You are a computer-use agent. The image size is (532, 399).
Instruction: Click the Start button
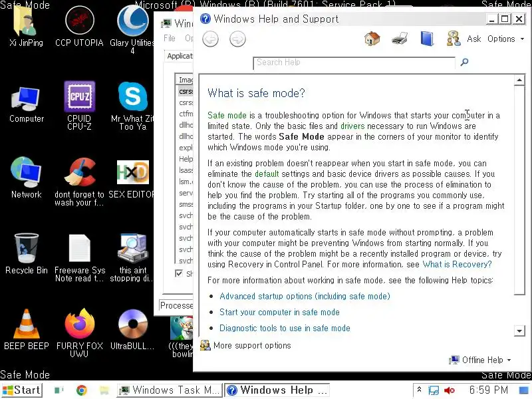coord(22,390)
